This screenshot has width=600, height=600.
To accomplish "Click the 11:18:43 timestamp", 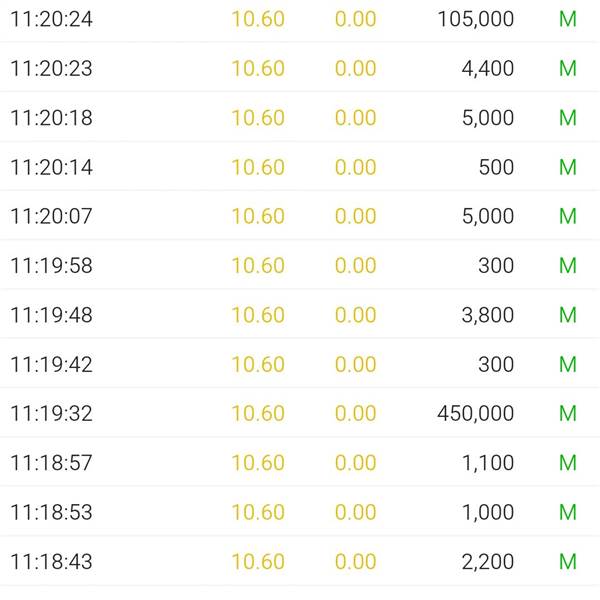I will click(51, 561).
